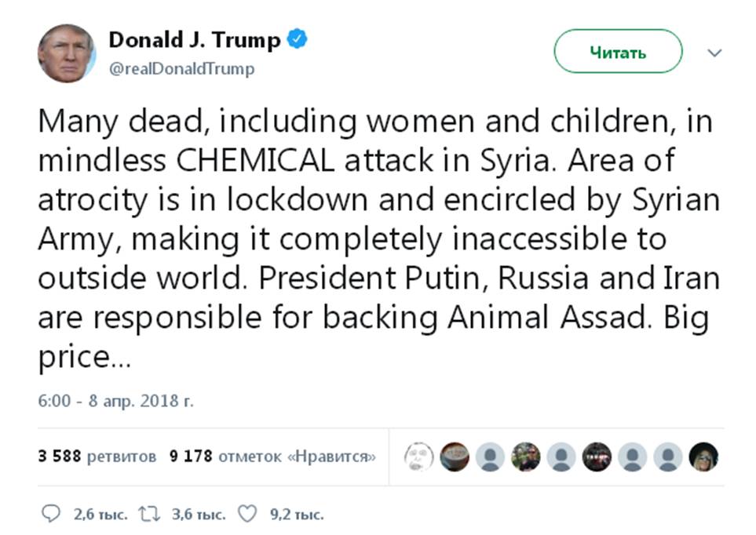Image resolution: width=756 pixels, height=535 pixels.
Task: Click the @realDonaldTrump handle
Action: tap(181, 69)
